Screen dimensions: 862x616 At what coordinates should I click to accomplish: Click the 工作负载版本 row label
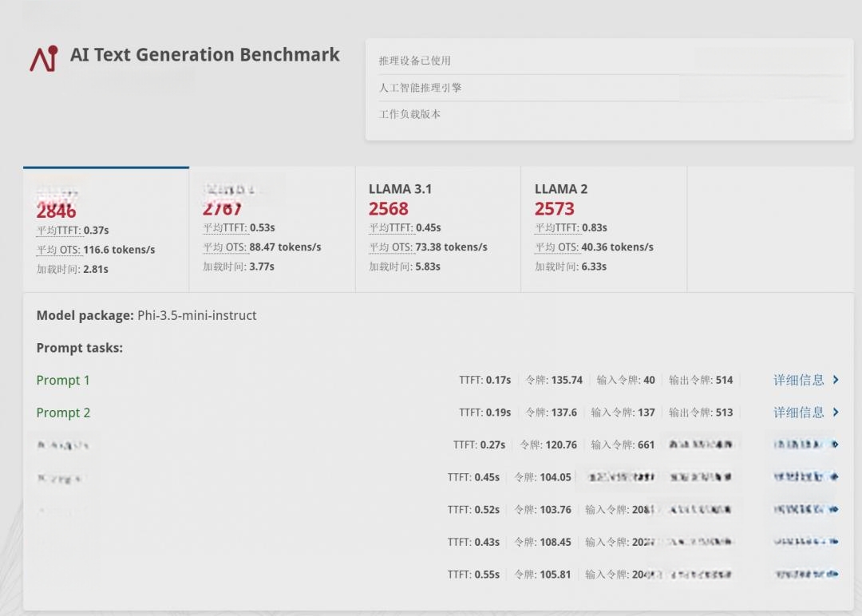tap(409, 114)
